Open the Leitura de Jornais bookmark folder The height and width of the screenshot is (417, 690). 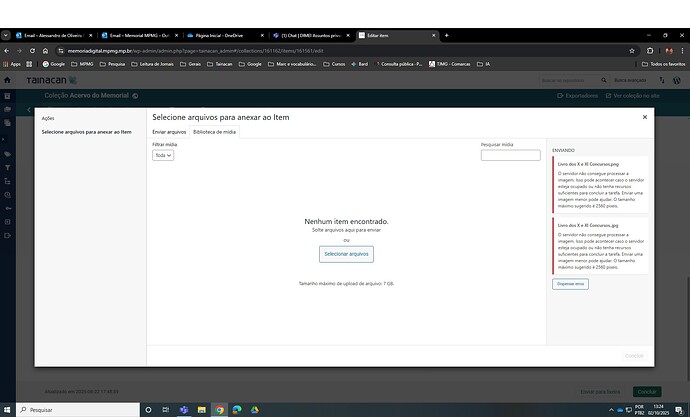[x=152, y=64]
